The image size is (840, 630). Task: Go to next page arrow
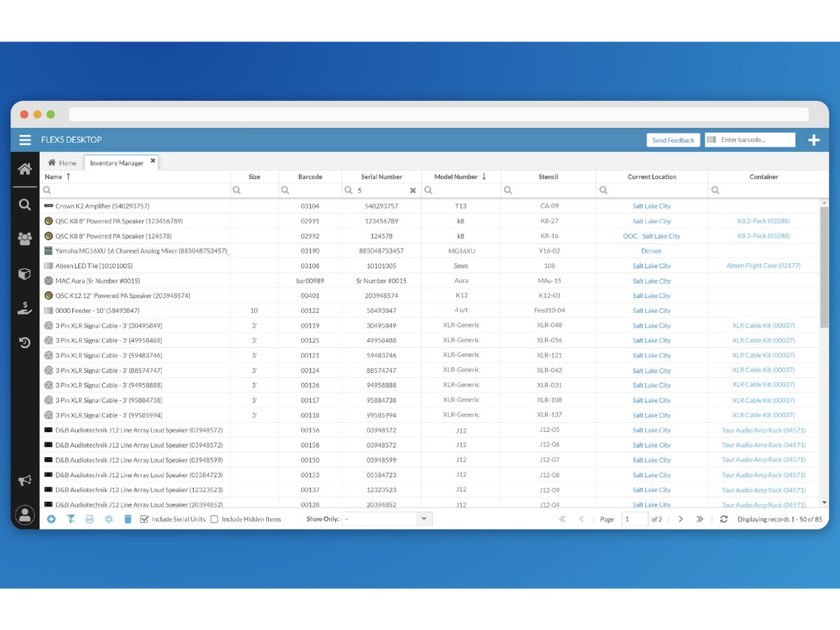tap(680, 519)
